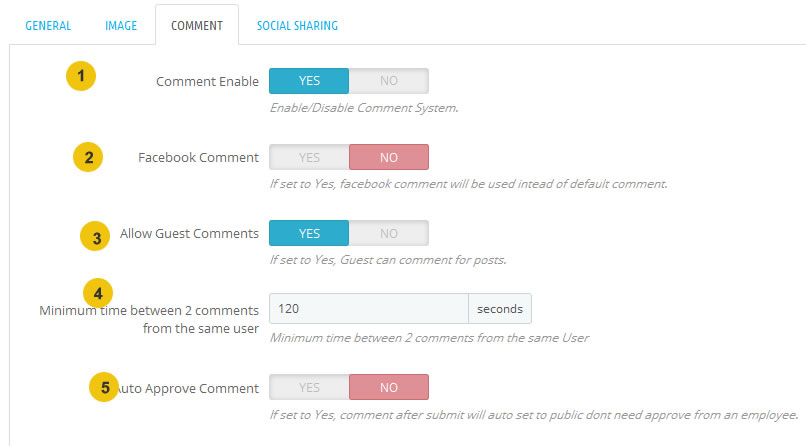Enable Facebook Comment with YES
806x446 pixels.
pos(309,157)
